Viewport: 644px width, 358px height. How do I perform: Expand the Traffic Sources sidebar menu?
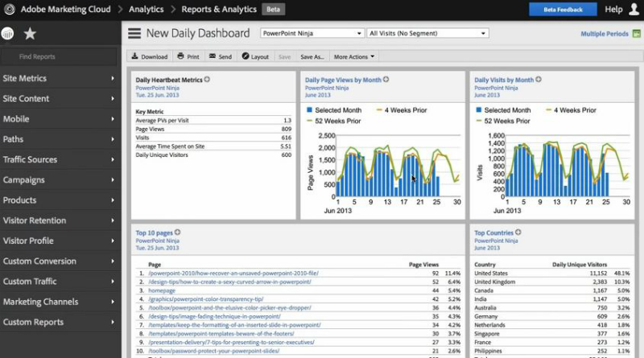pyautogui.click(x=60, y=159)
